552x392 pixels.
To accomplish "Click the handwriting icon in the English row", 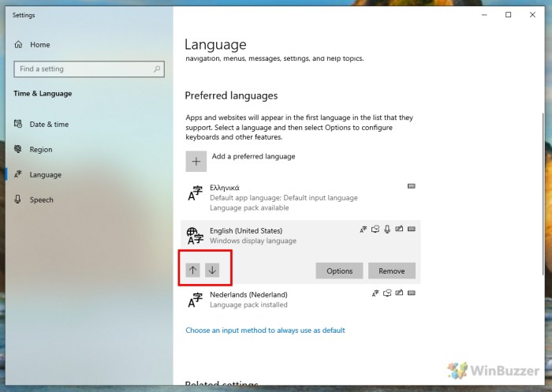I will [399, 229].
